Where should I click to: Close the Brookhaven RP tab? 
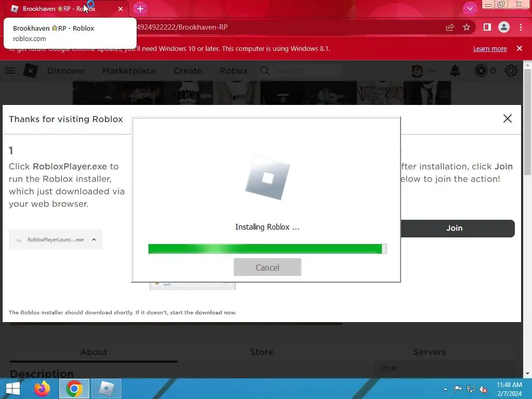click(121, 9)
